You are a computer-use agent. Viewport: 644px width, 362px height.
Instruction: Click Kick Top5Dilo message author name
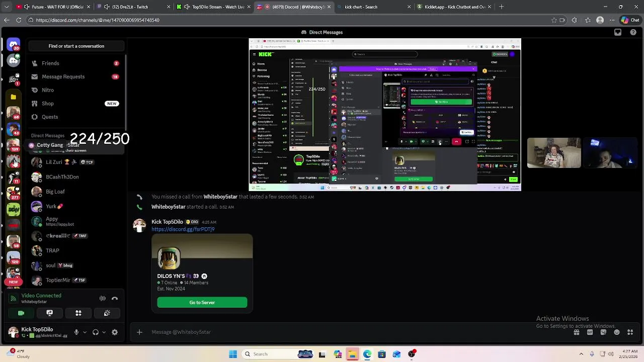point(167,222)
